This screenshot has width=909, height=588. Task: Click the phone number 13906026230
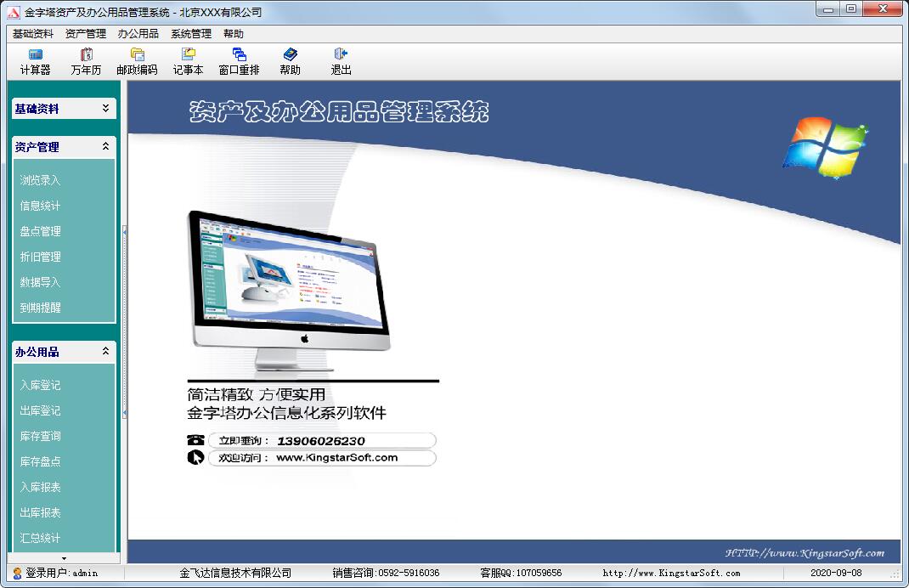(321, 441)
